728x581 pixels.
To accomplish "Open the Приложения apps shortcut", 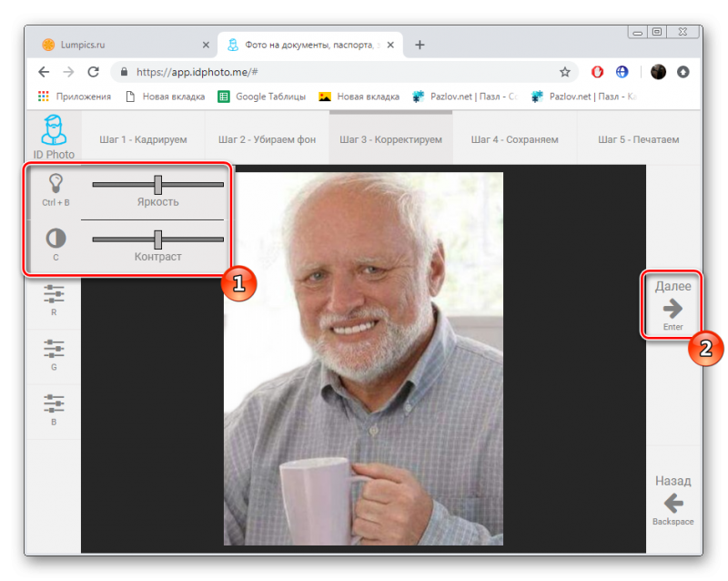I will tap(75, 97).
